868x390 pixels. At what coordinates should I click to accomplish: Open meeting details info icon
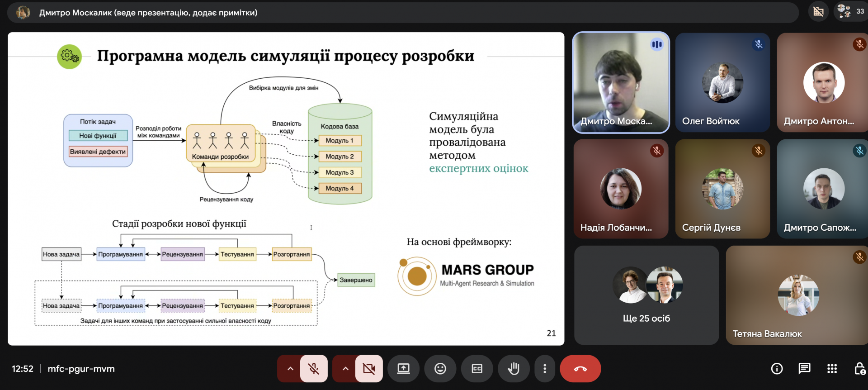point(777,369)
